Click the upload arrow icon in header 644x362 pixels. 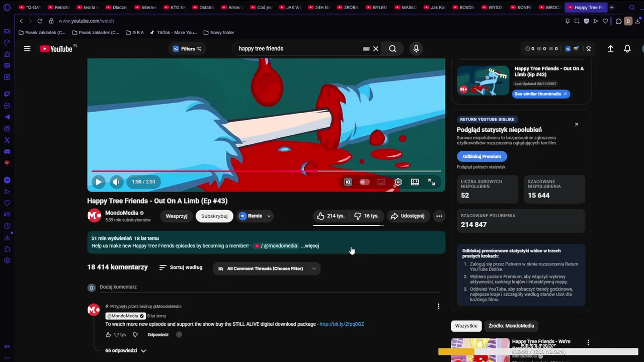point(610,49)
